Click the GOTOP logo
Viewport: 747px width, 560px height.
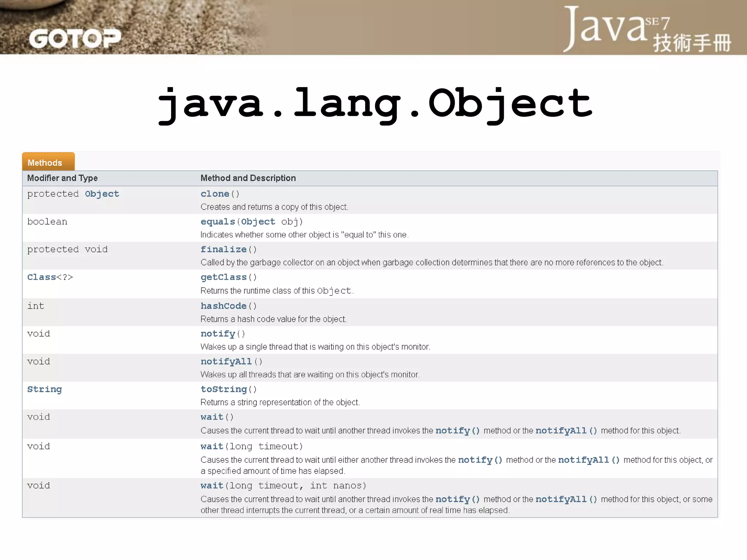click(75, 39)
